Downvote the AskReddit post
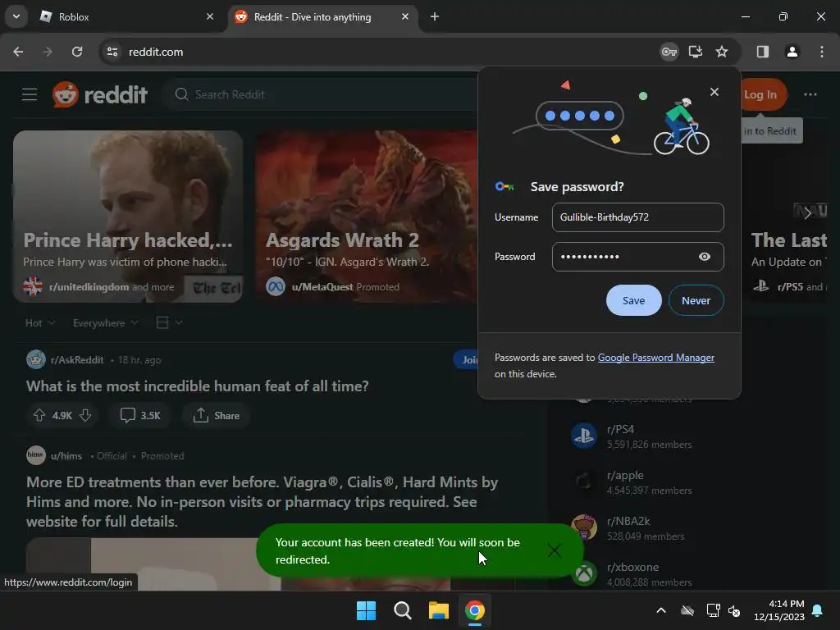 85,416
